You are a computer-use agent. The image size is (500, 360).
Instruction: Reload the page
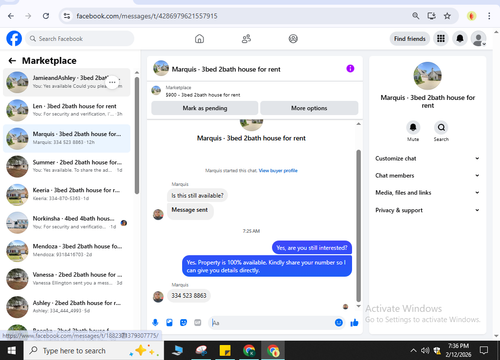point(46,16)
